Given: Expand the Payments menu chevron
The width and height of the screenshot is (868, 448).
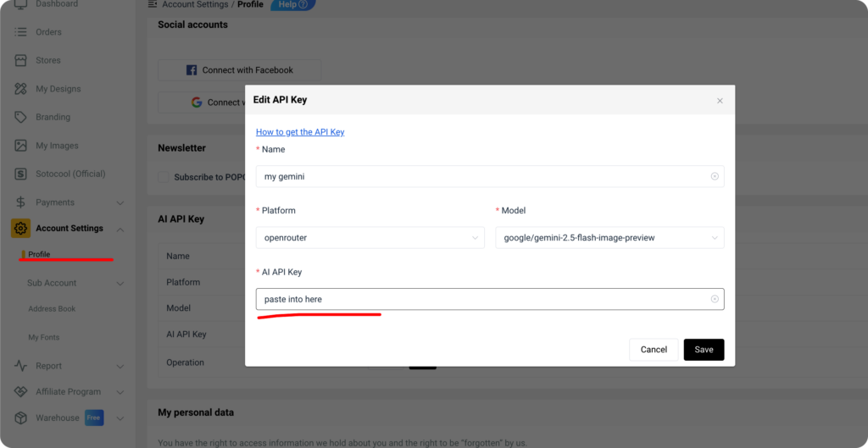Looking at the screenshot, I should coord(120,202).
